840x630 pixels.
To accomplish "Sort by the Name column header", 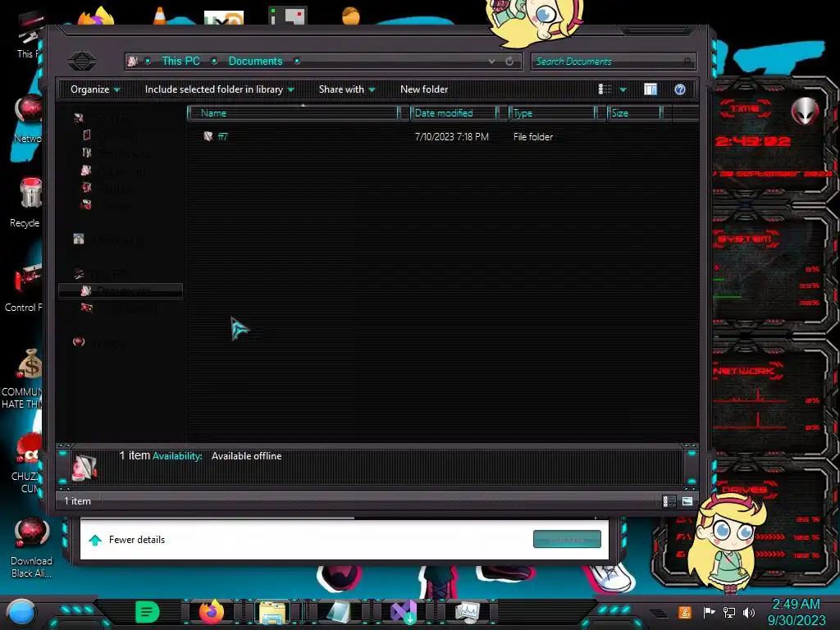I will click(293, 113).
